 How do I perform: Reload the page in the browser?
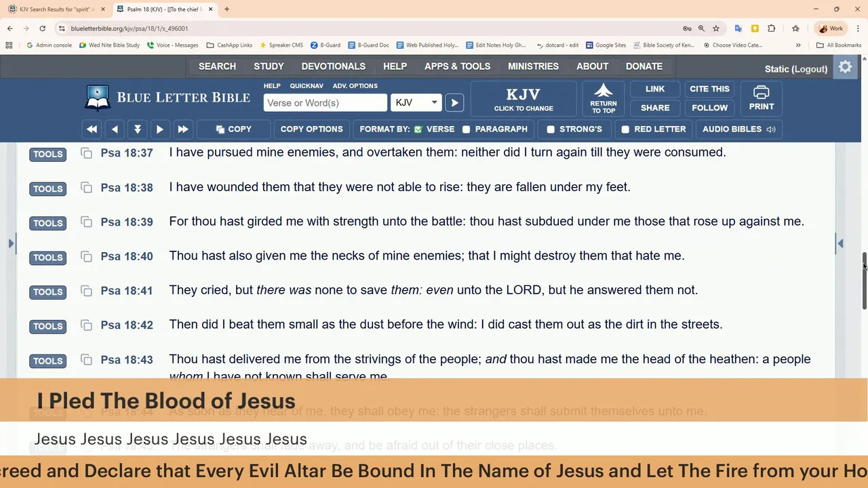click(x=42, y=28)
